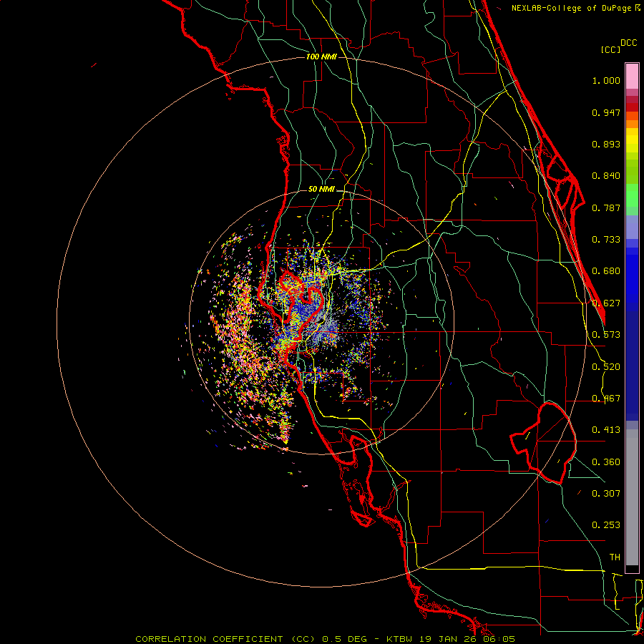The height and width of the screenshot is (644, 644).
Task: Click the 50 NMI range ring label
Action: pyautogui.click(x=321, y=190)
